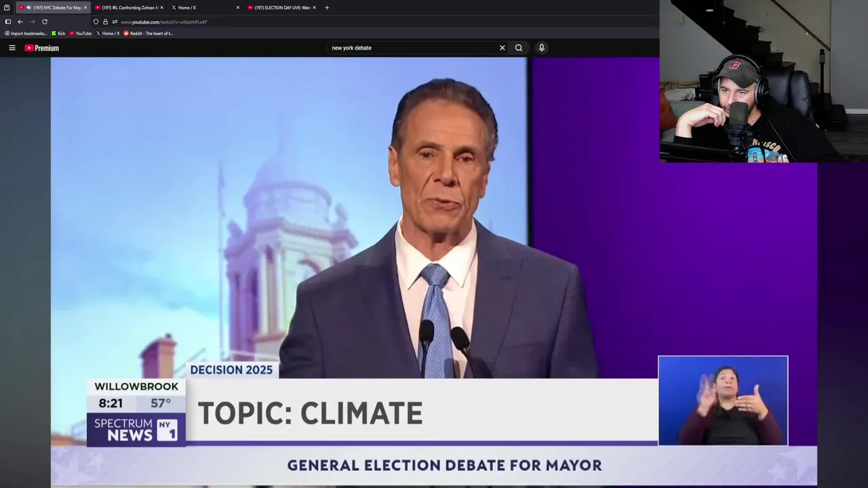
Task: Open the Reddit bookmark
Action: [149, 33]
